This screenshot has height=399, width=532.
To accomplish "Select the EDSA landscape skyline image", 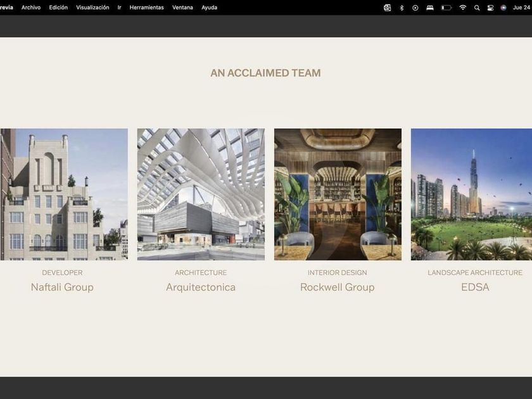I will click(x=471, y=194).
